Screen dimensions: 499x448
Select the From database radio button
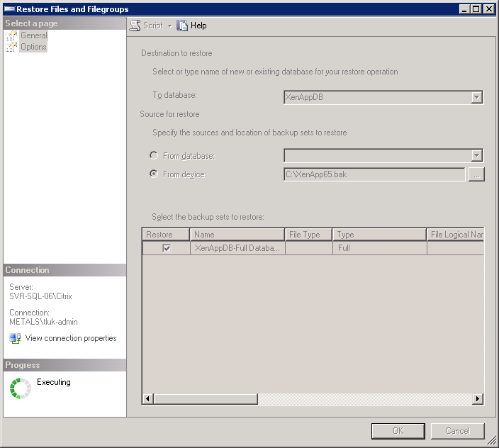(154, 155)
